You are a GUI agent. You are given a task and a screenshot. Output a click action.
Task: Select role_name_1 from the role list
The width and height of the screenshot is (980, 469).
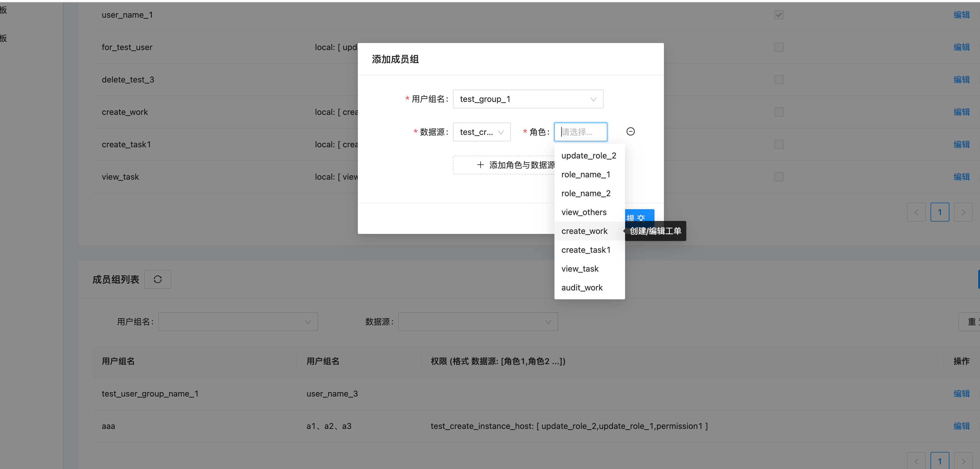coord(586,174)
